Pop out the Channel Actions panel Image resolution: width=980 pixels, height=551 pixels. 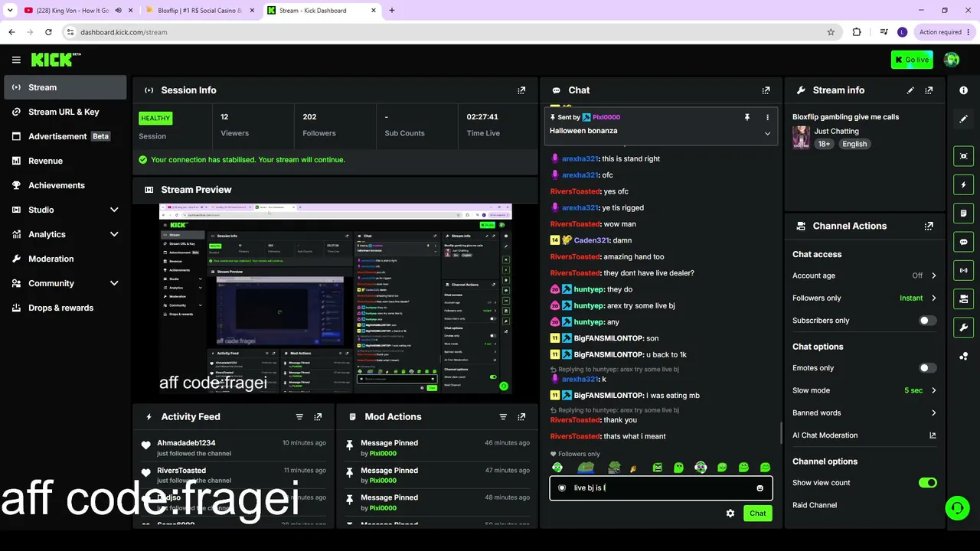[929, 227]
